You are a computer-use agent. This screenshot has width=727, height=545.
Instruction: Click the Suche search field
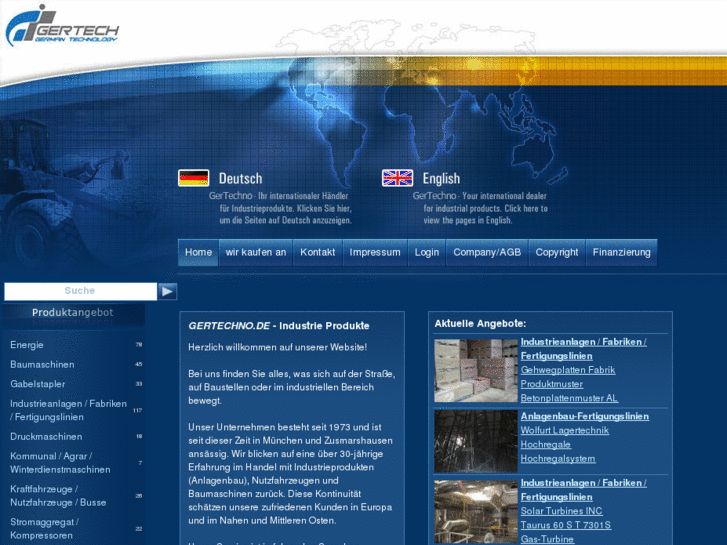click(x=80, y=291)
